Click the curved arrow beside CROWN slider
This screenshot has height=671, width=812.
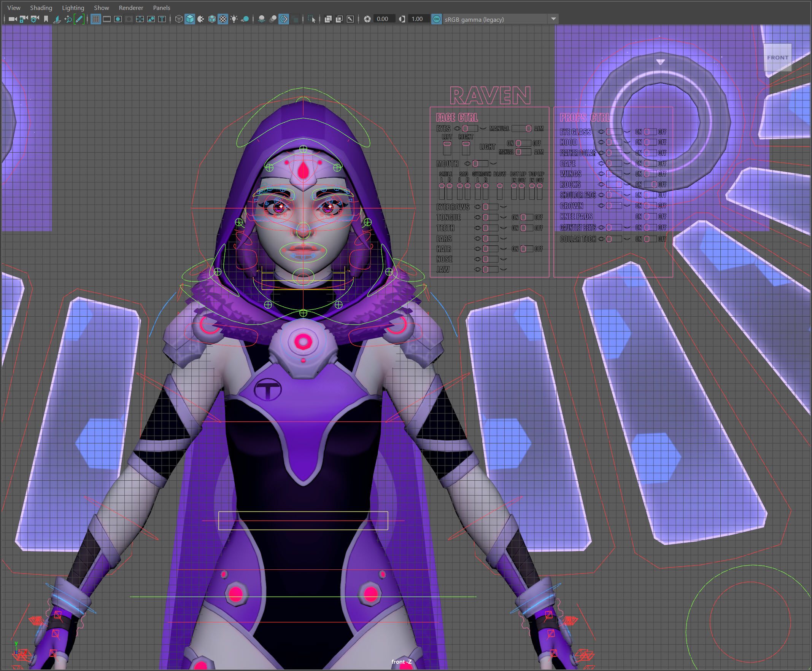(626, 206)
